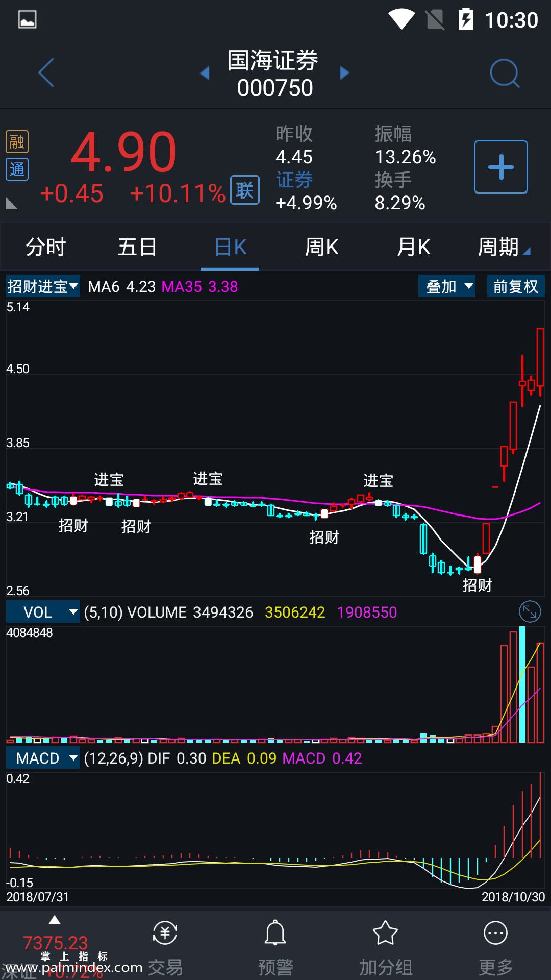Tap current price 4.90
The width and height of the screenshot is (551, 980).
tap(124, 152)
